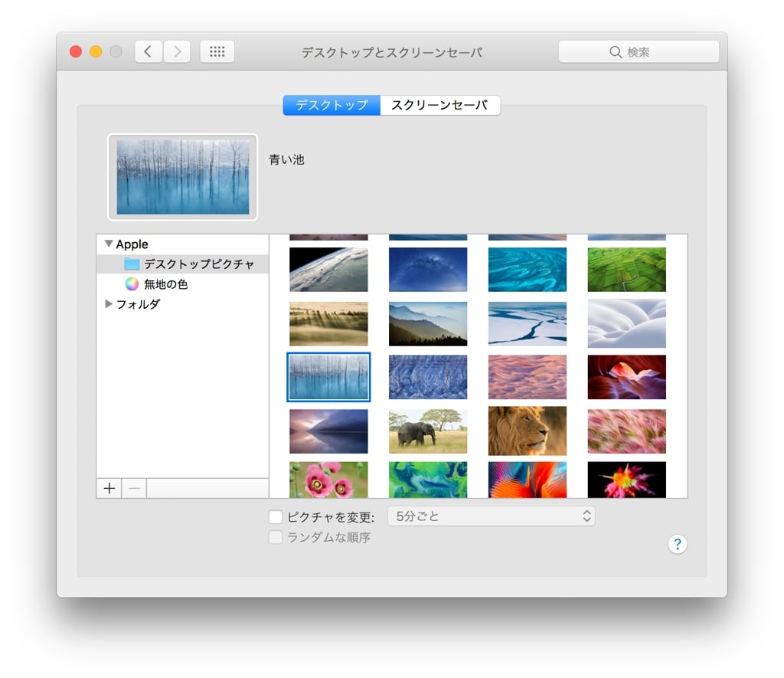
Task: Select the デスクトップピクチャ folder icon
Action: [x=132, y=264]
